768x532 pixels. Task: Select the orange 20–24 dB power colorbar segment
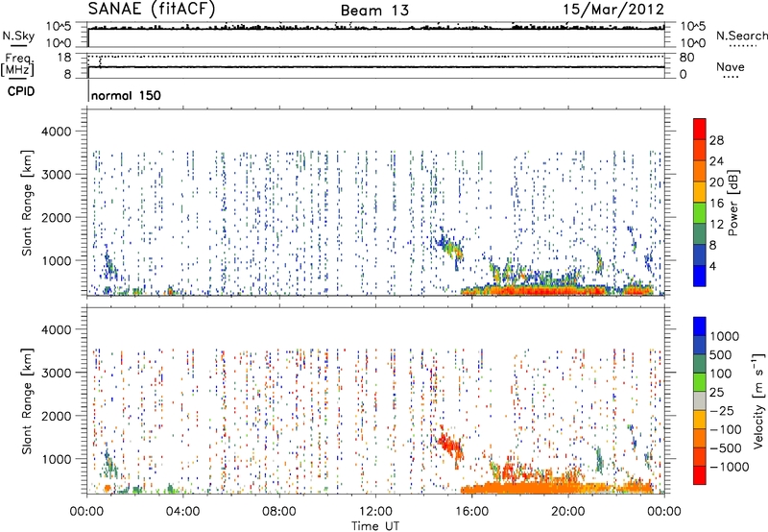[700, 171]
